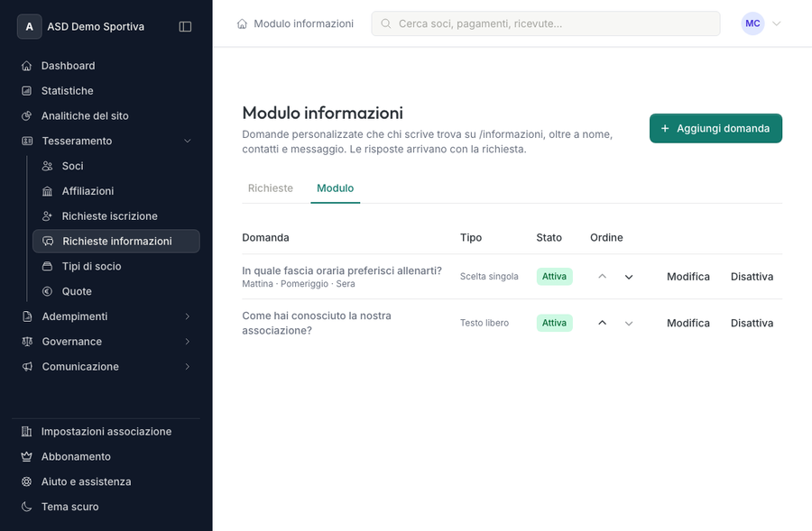This screenshot has height=531, width=812.
Task: Open the user account dropdown chevron
Action: [x=776, y=23]
